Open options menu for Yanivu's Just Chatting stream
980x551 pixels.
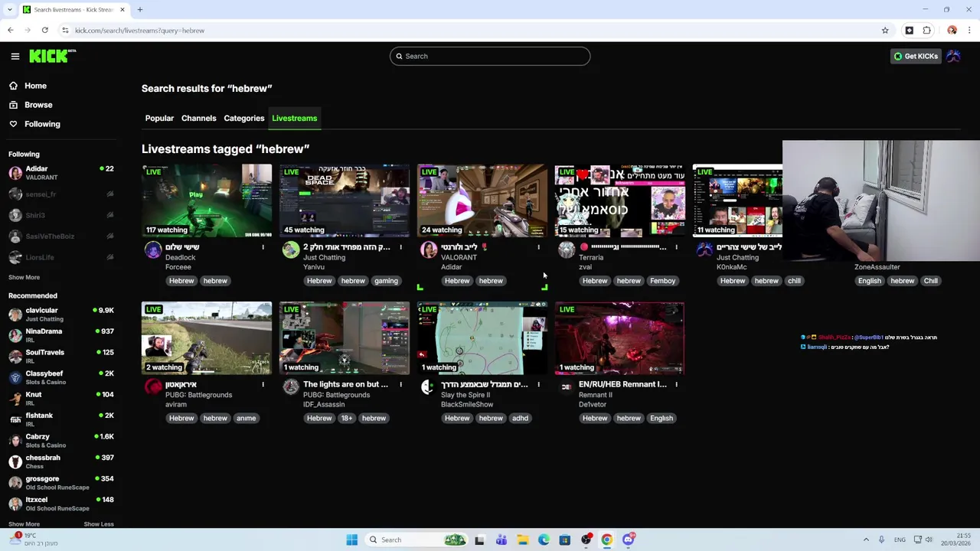(400, 247)
